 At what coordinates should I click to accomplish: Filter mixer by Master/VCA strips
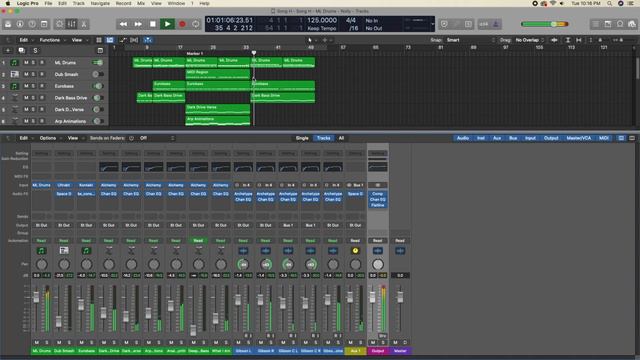pyautogui.click(x=578, y=138)
